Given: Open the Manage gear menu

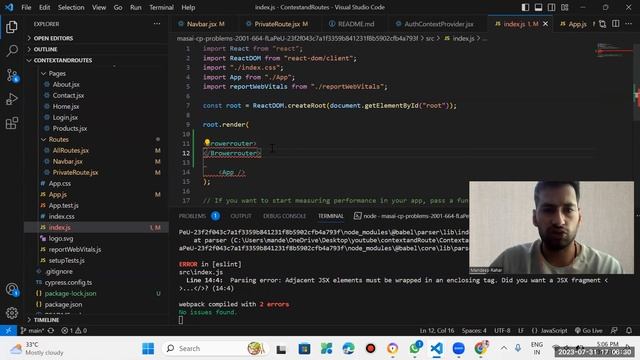Looking at the screenshot, I should pos(12,313).
